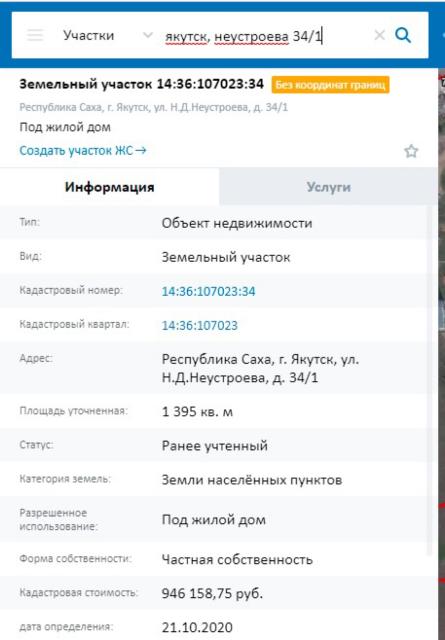Open cadastral quarter link 14:36:107023
Screen dimensions: 445x640
199,325
